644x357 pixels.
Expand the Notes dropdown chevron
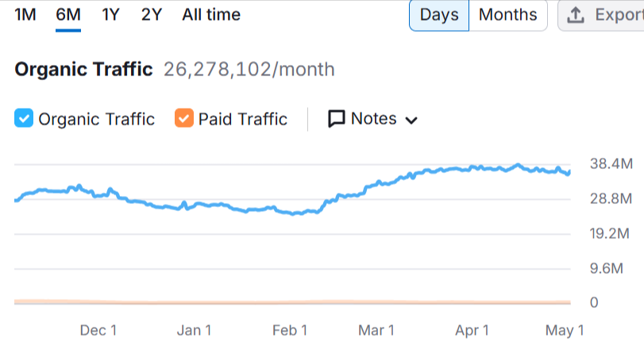411,121
